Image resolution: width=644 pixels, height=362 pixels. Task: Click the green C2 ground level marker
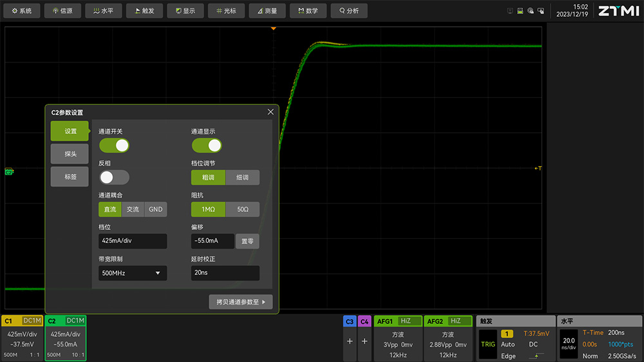click(9, 172)
